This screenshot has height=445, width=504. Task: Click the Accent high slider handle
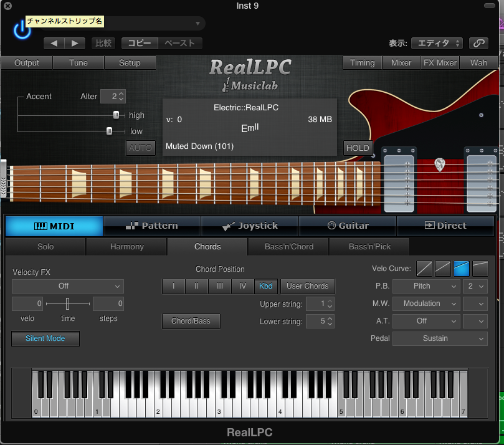(116, 115)
